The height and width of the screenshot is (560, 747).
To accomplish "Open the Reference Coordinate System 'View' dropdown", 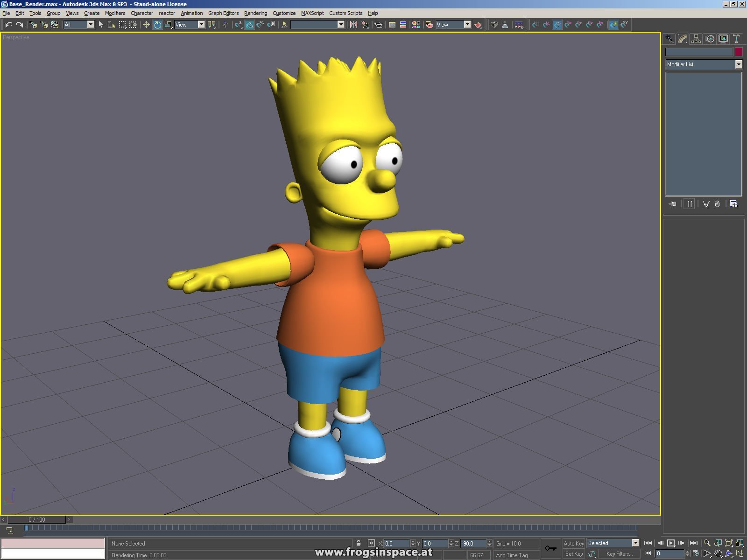I will coord(190,25).
